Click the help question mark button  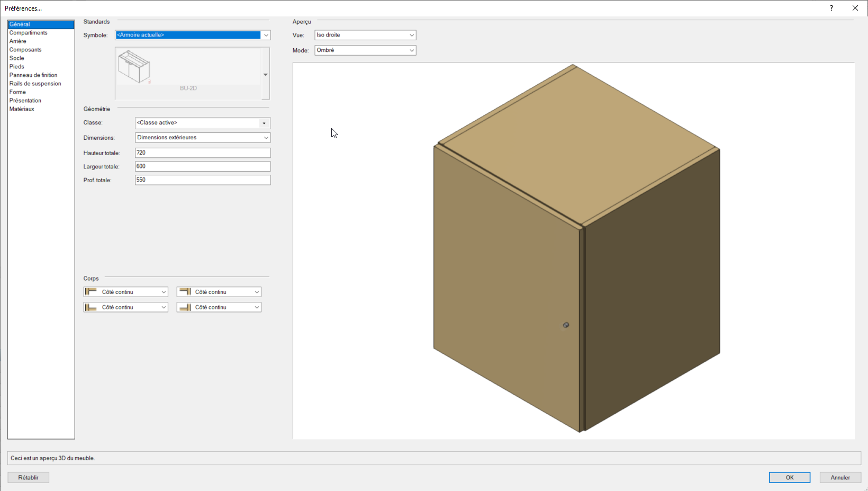(x=831, y=8)
